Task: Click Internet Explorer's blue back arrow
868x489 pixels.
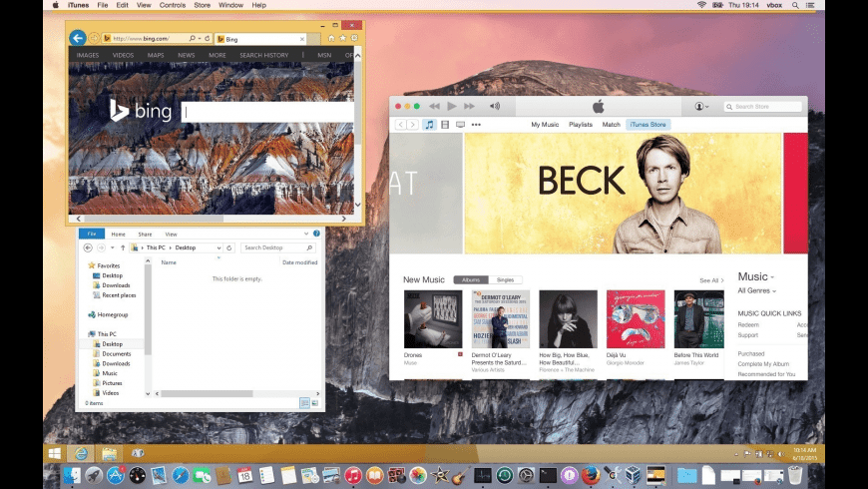Action: [78, 38]
